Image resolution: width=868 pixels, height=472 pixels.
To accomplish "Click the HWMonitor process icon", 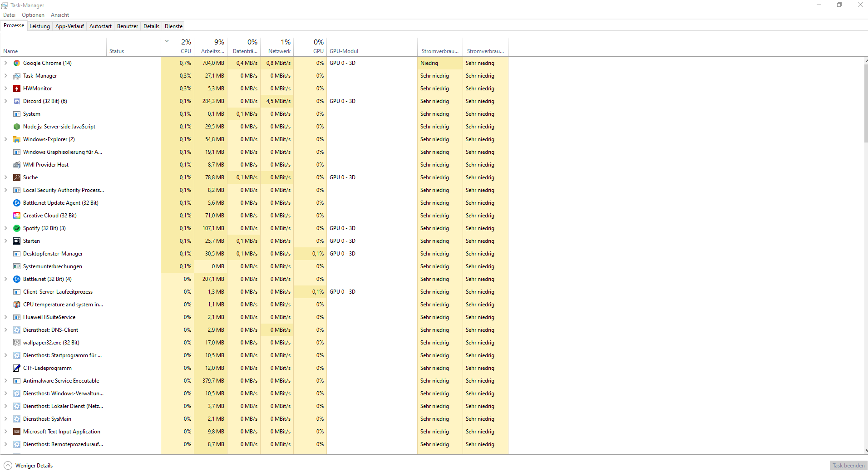I will (x=17, y=88).
